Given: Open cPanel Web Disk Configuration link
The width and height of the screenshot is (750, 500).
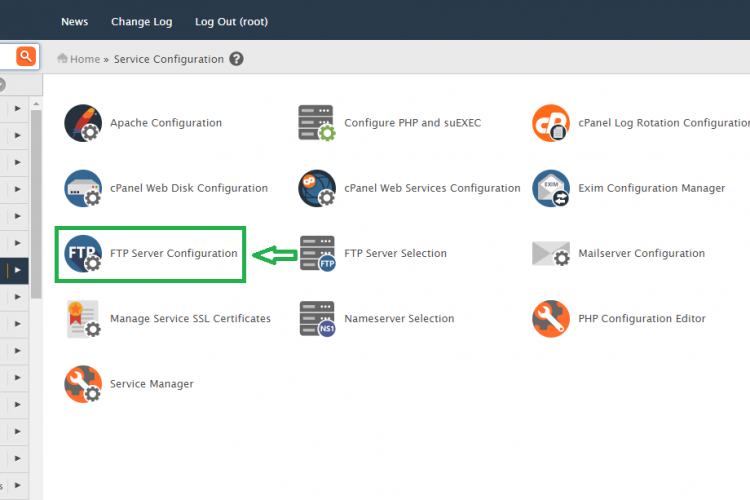Looking at the screenshot, I should click(189, 188).
